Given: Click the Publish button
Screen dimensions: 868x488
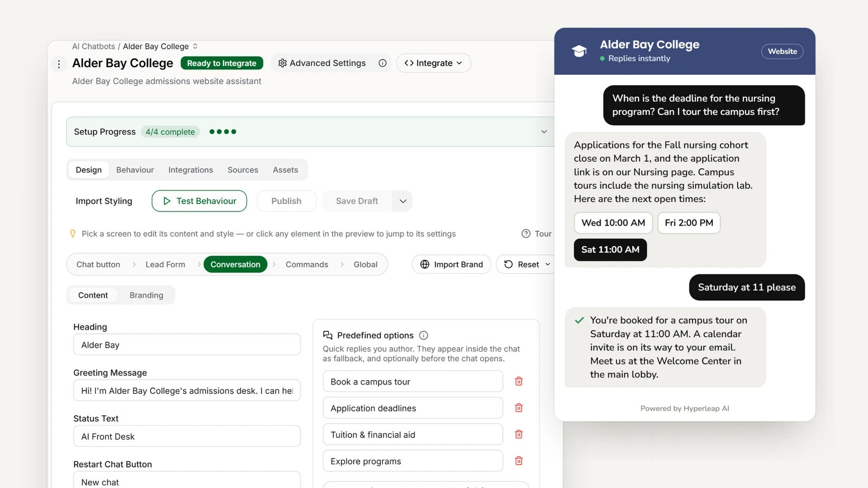Looking at the screenshot, I should click(x=286, y=201).
